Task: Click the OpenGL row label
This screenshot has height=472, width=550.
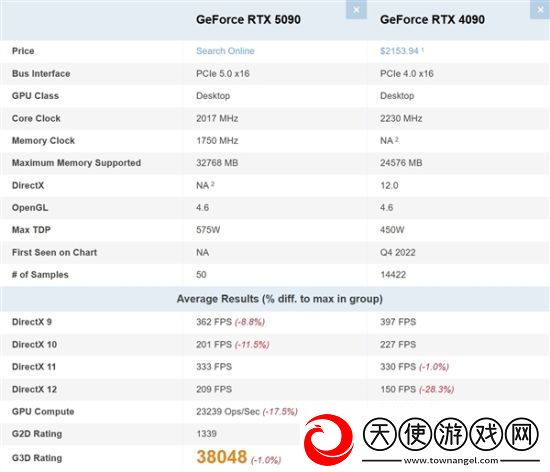Action: tap(30, 208)
